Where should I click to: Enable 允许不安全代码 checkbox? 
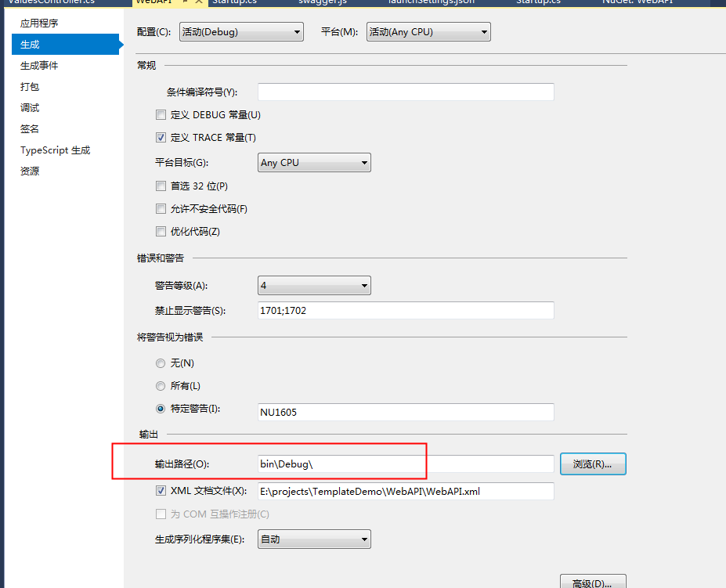tap(161, 209)
